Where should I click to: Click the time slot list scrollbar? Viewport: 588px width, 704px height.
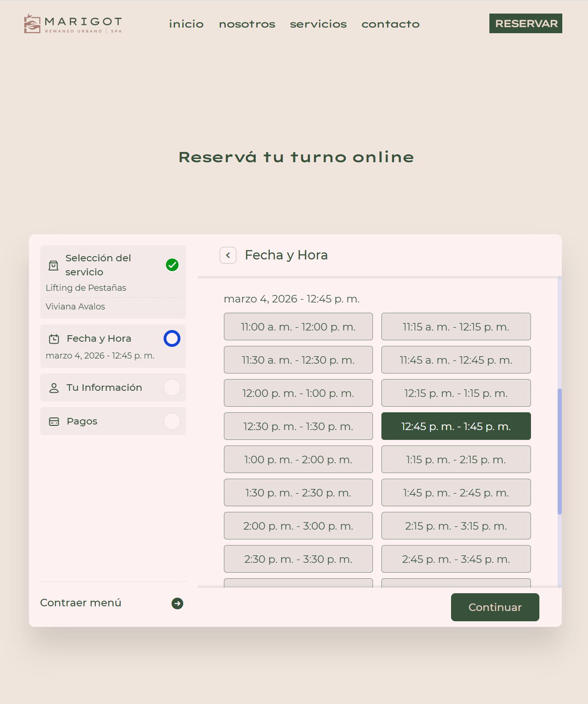(559, 451)
